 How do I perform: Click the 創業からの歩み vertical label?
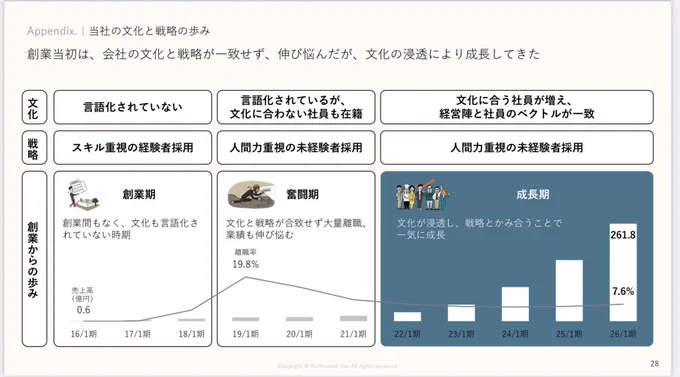[x=34, y=259]
